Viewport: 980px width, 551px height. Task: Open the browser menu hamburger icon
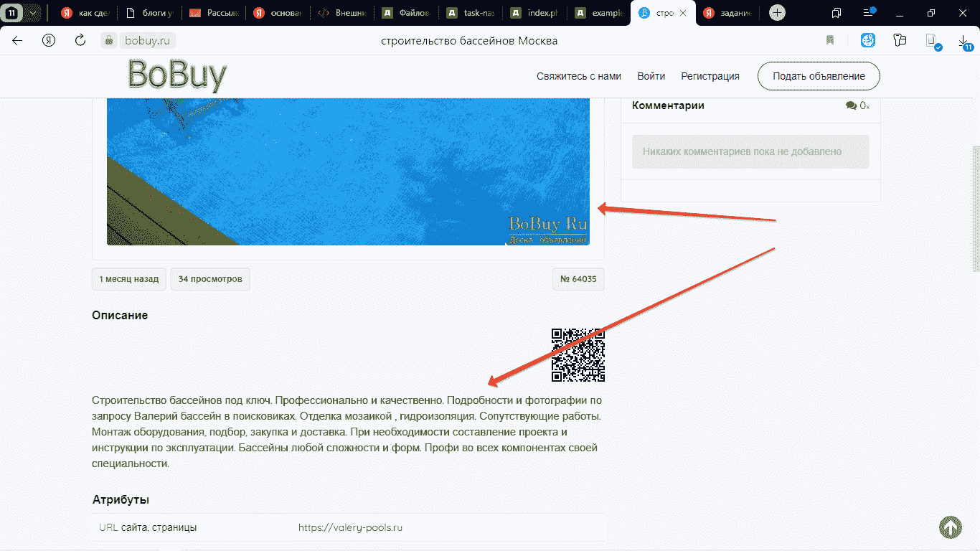(x=869, y=13)
